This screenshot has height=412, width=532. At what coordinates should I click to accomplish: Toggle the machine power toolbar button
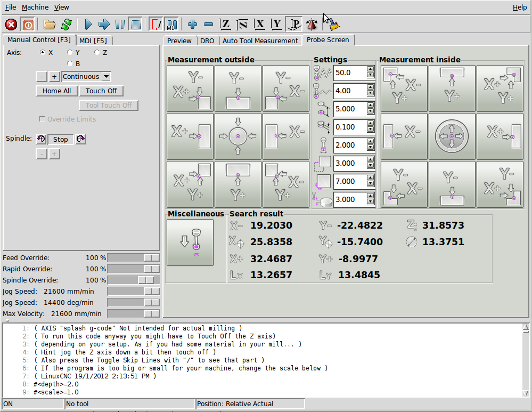tap(28, 25)
